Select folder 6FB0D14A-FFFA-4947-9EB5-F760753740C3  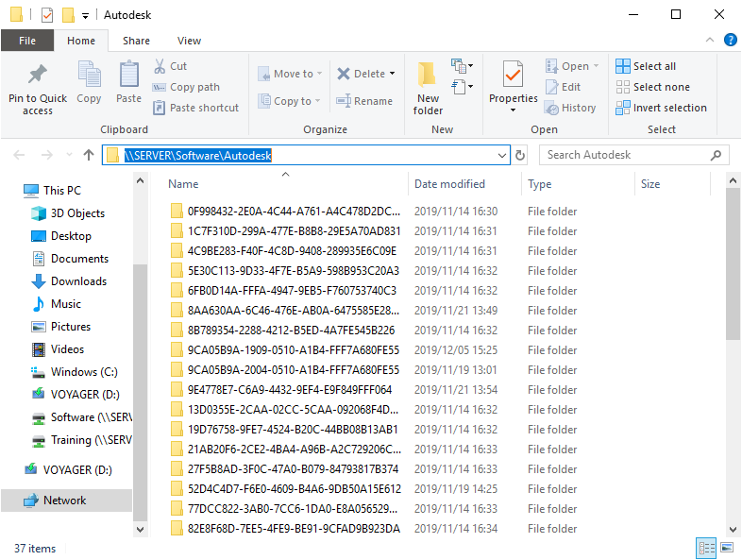point(284,291)
